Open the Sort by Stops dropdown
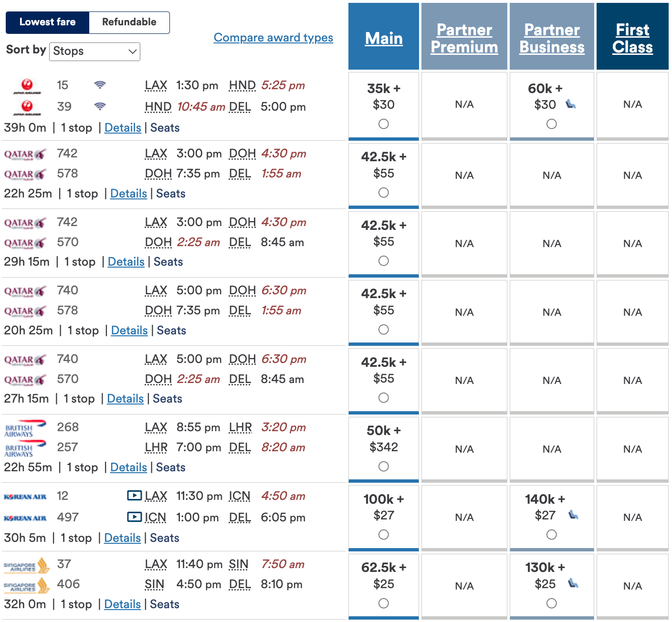Screen dimensions: 672x622 point(94,52)
